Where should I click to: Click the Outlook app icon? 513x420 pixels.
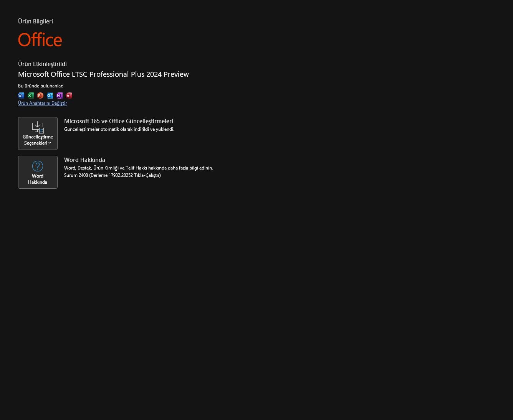50,96
